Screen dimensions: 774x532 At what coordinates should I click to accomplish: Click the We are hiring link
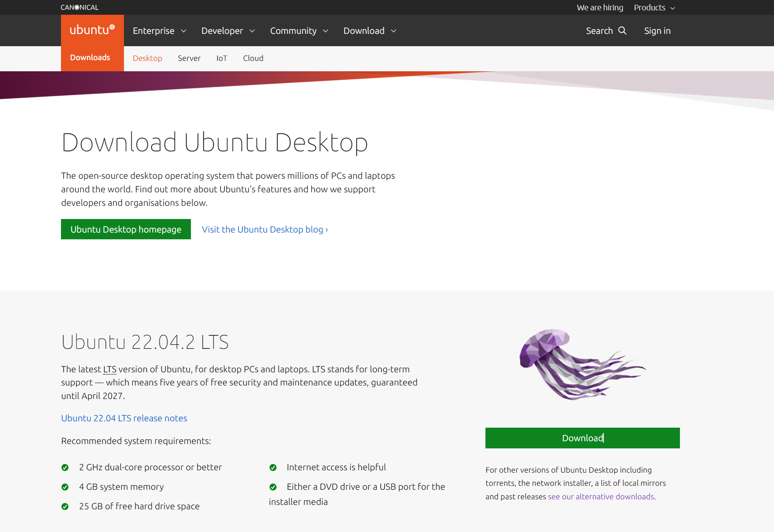[600, 8]
